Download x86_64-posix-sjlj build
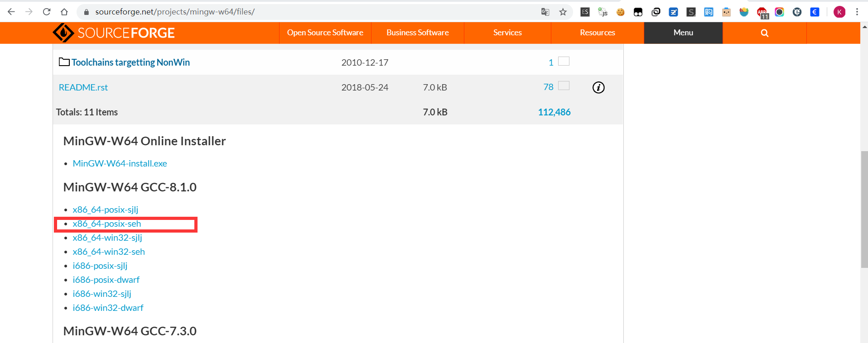Image resolution: width=868 pixels, height=343 pixels. click(x=106, y=210)
